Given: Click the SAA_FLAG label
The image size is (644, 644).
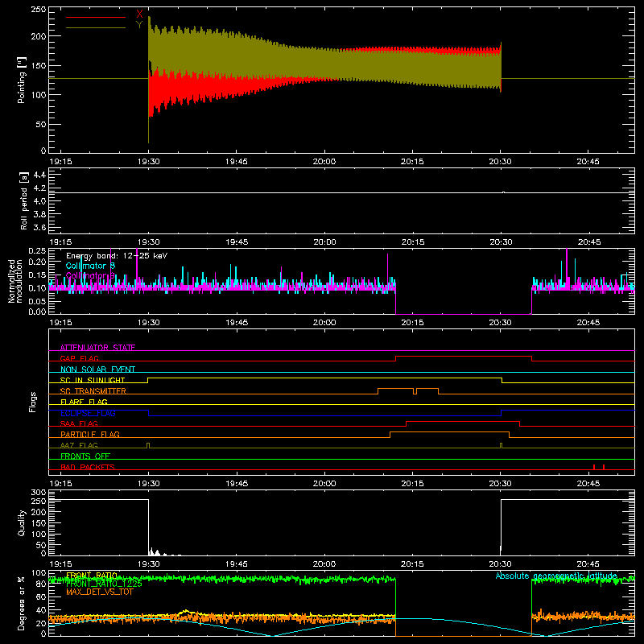Looking at the screenshot, I should [x=79, y=423].
